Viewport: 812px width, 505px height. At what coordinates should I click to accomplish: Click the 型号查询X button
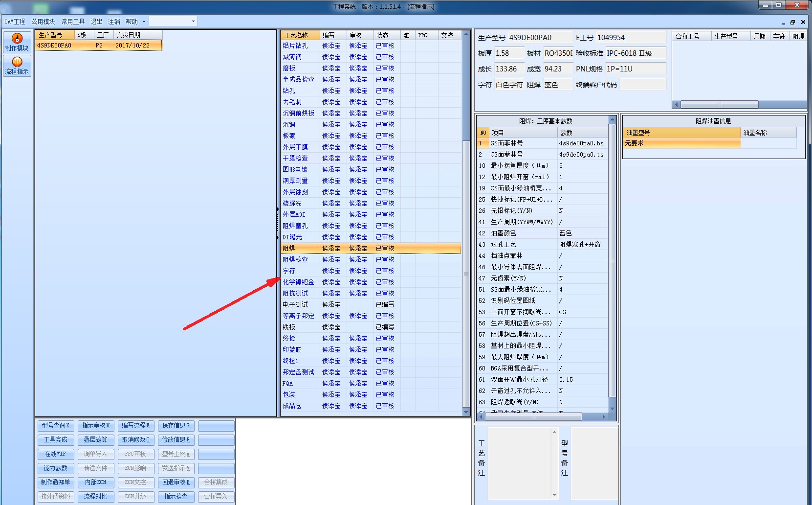[x=56, y=426]
